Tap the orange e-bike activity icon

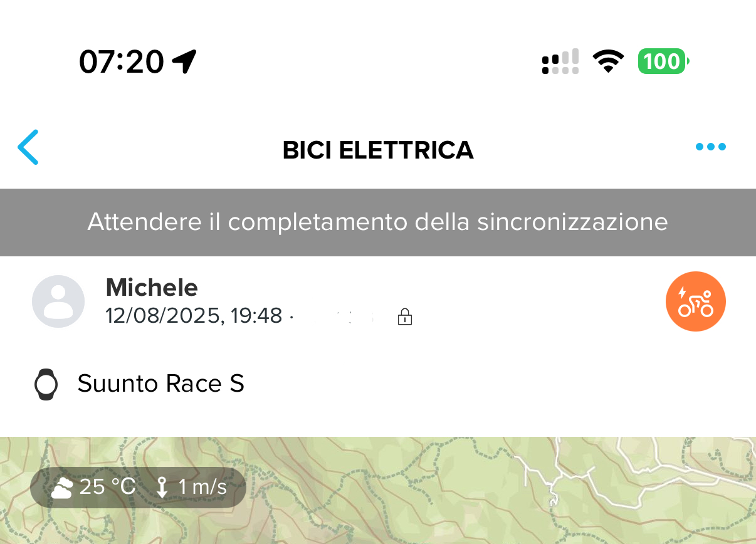point(695,301)
